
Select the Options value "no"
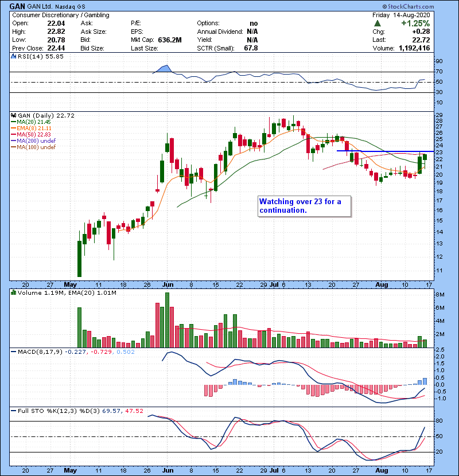pyautogui.click(x=254, y=24)
